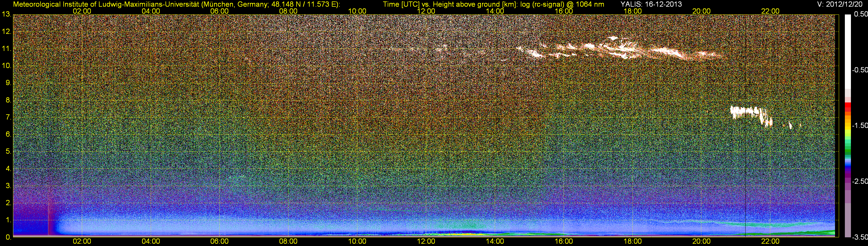Screen dimensions: 868x246
Task: Click the 14:00 label on the bottom time axis
Action: (495, 242)
